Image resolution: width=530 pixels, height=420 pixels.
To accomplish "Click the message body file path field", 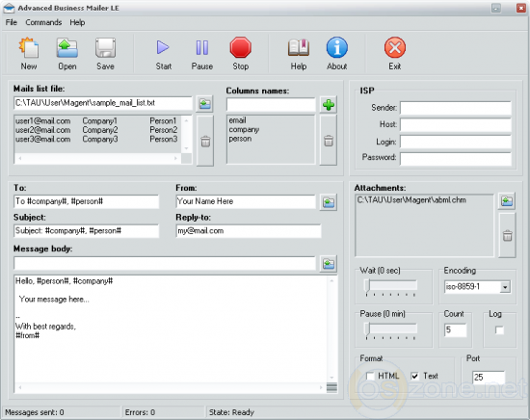I will [x=165, y=264].
